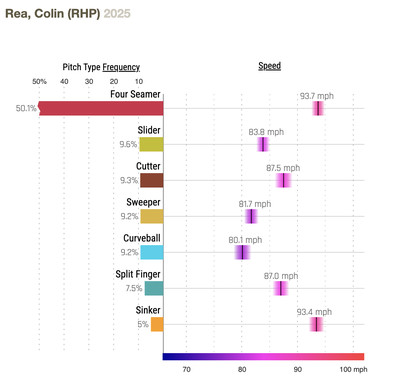Click the 87.0 mph Split Finger marker
The width and height of the screenshot is (400, 383).
point(281,288)
